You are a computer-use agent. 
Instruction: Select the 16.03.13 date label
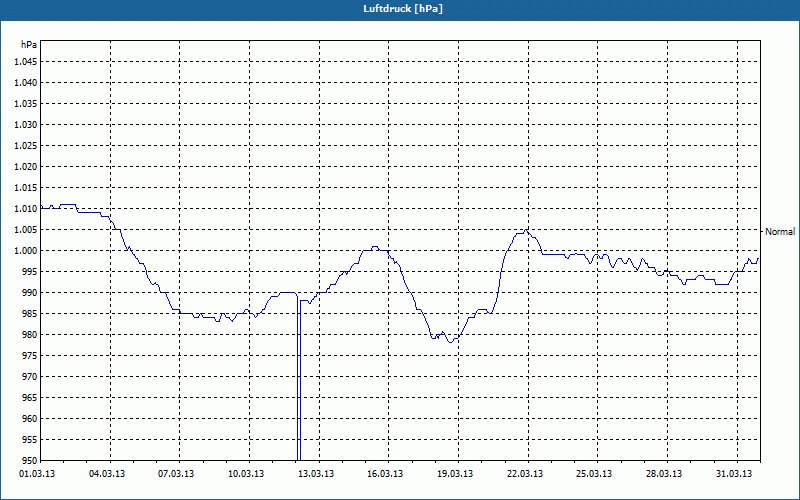385,474
